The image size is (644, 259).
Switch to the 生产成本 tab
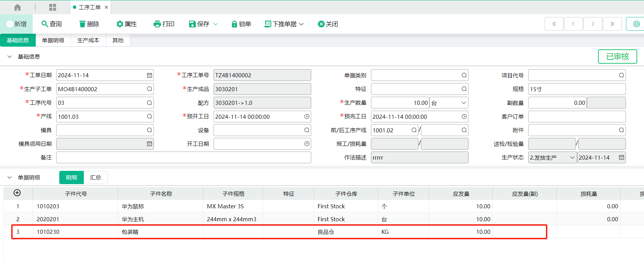point(88,40)
